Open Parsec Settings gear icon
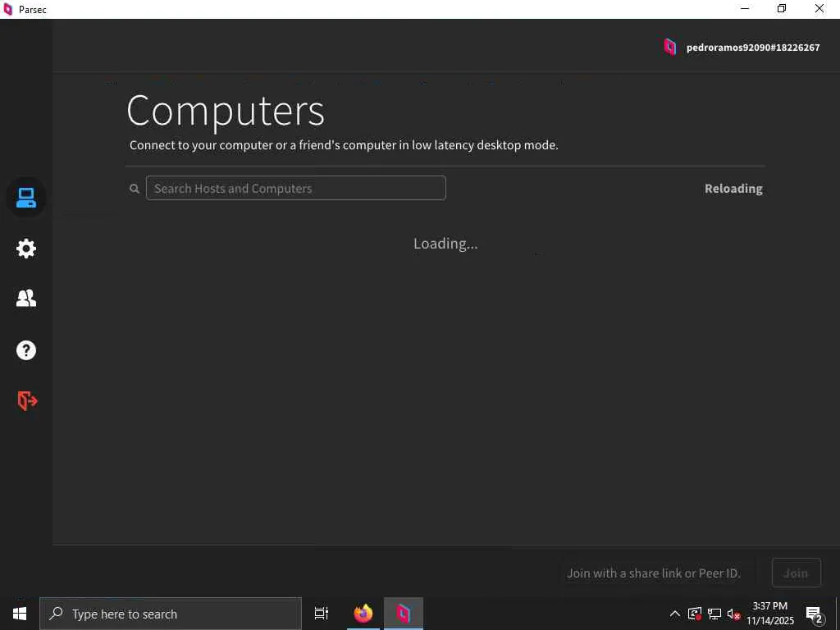The height and width of the screenshot is (630, 840). 25,249
